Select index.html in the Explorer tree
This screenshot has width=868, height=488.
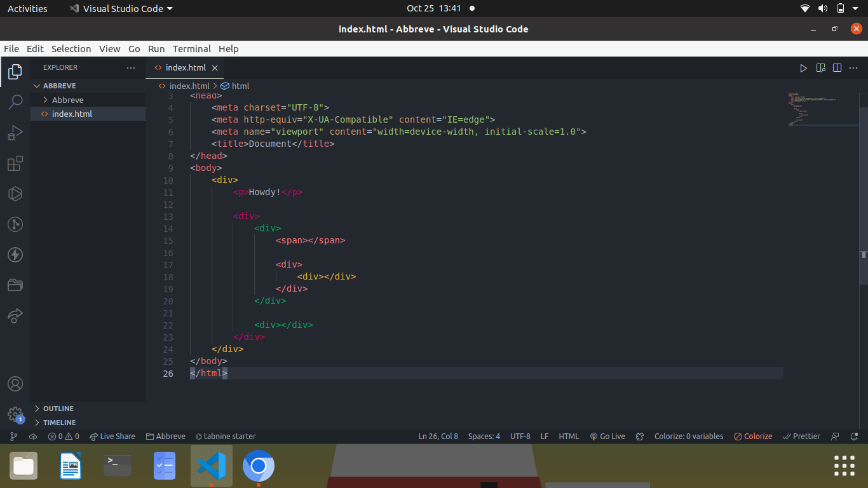[72, 114]
